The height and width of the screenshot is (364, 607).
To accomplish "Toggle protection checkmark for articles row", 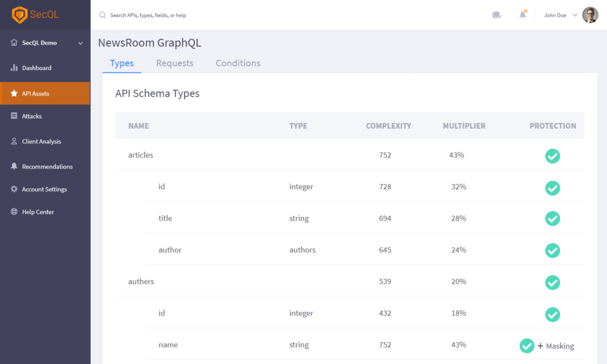I will tap(552, 156).
